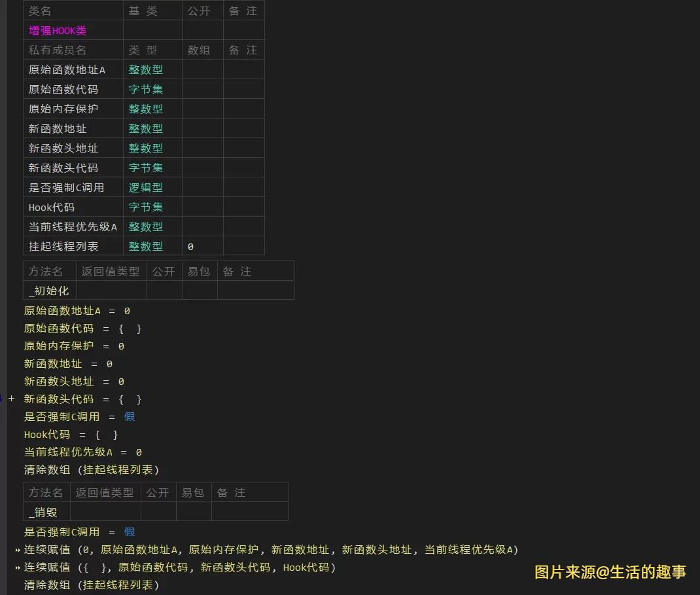
Task: Select the 字节集 type link of 原始函数代码
Action: pyautogui.click(x=145, y=89)
